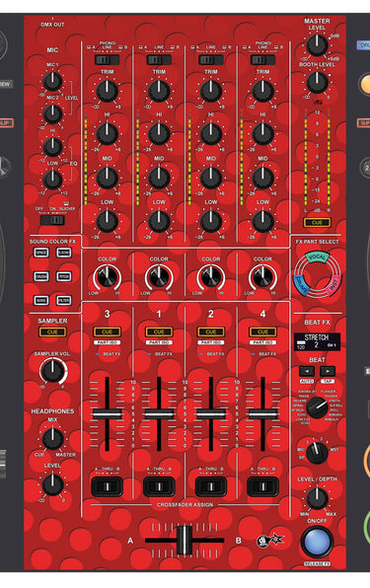Viewport: 370px width, 588px height.
Task: Click the channel 4 CUE button
Action: point(262,331)
